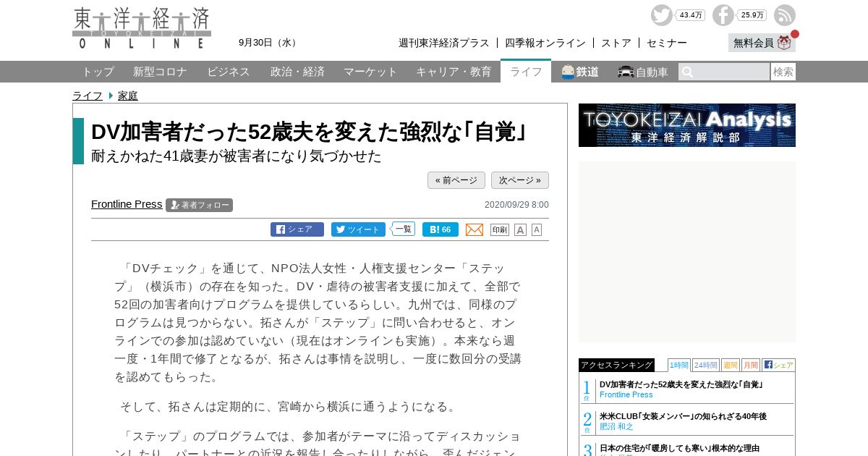
Task: Open the 自動車 car section icon
Action: coord(643,72)
